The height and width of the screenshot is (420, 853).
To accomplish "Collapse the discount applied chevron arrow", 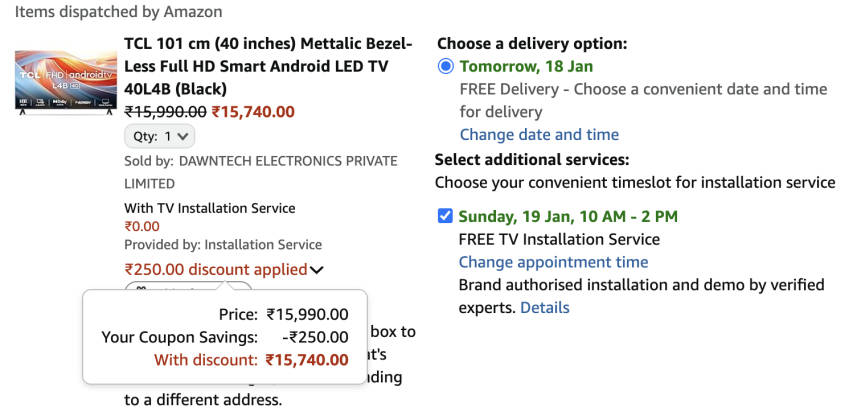I will coord(317,269).
